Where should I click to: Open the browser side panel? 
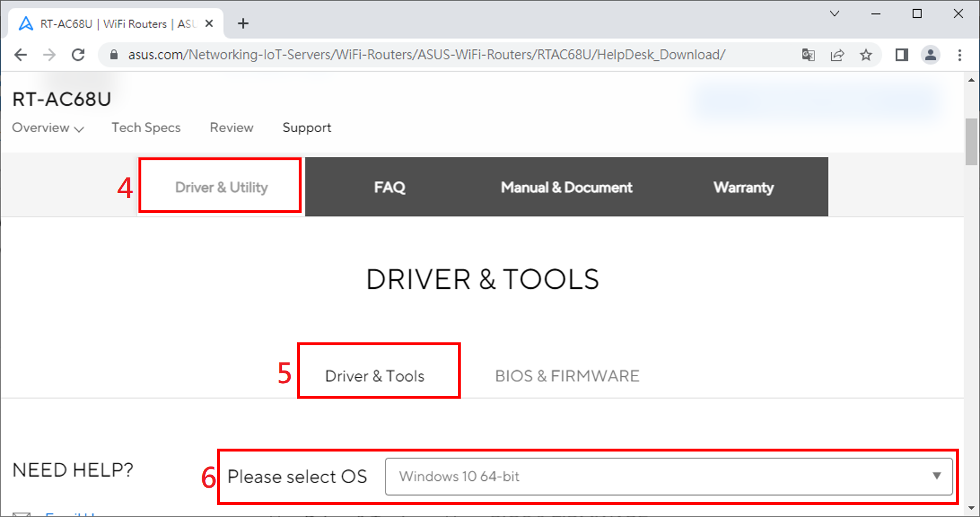pos(902,55)
